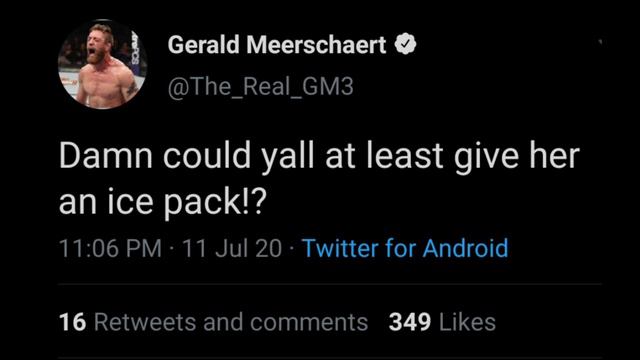Click the 11 Jul 20 date
Viewport: 640px width, 360px height.
232,248
